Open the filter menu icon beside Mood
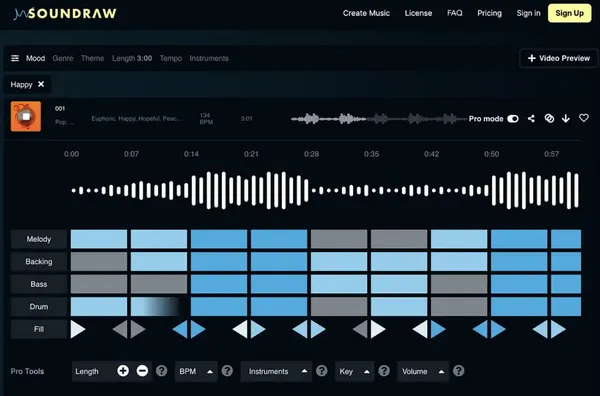This screenshot has height=396, width=600. 15,58
